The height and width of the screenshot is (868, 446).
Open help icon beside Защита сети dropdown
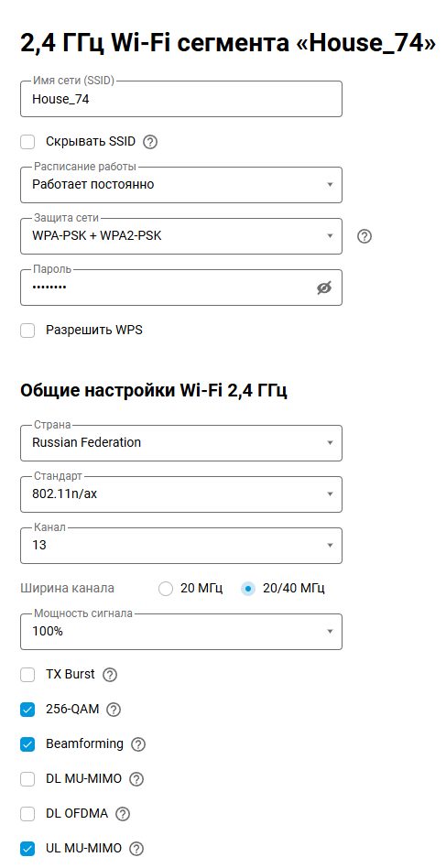click(364, 236)
